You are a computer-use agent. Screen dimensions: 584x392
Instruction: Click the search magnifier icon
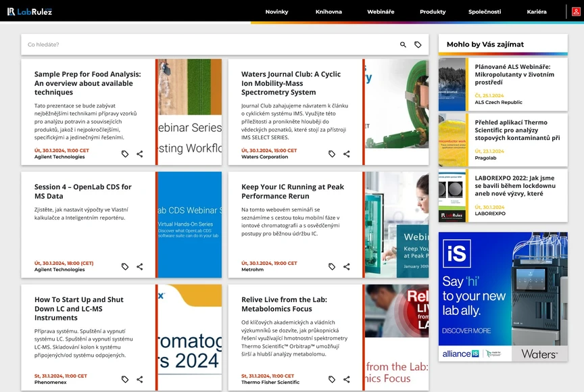click(403, 45)
